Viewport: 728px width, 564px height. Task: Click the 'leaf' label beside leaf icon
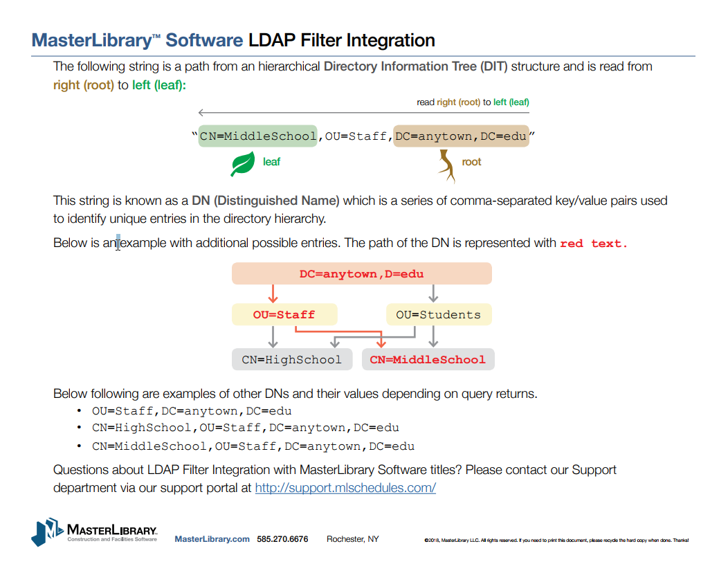click(x=271, y=161)
